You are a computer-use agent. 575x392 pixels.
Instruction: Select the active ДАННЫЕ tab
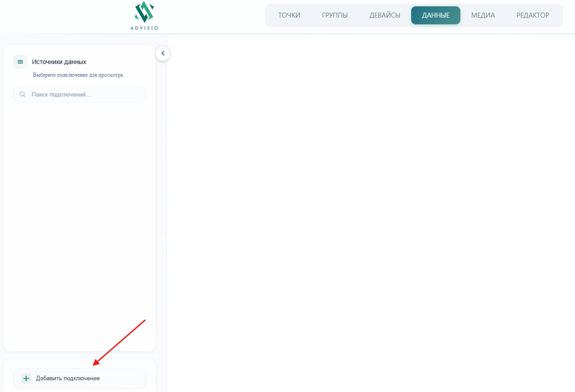click(436, 15)
